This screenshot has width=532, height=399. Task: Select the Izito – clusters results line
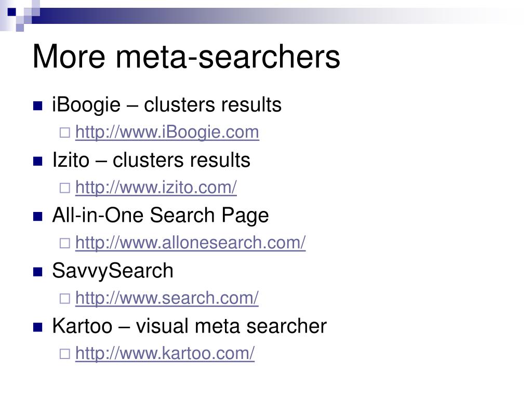(151, 160)
